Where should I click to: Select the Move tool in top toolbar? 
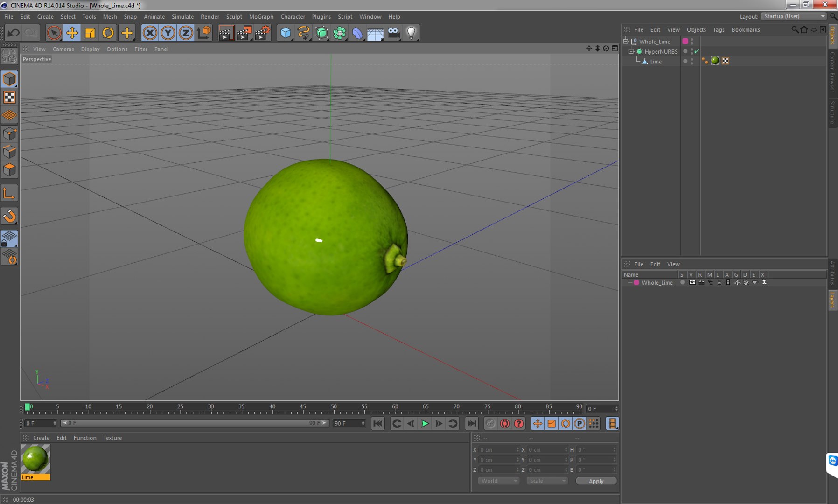tap(72, 33)
